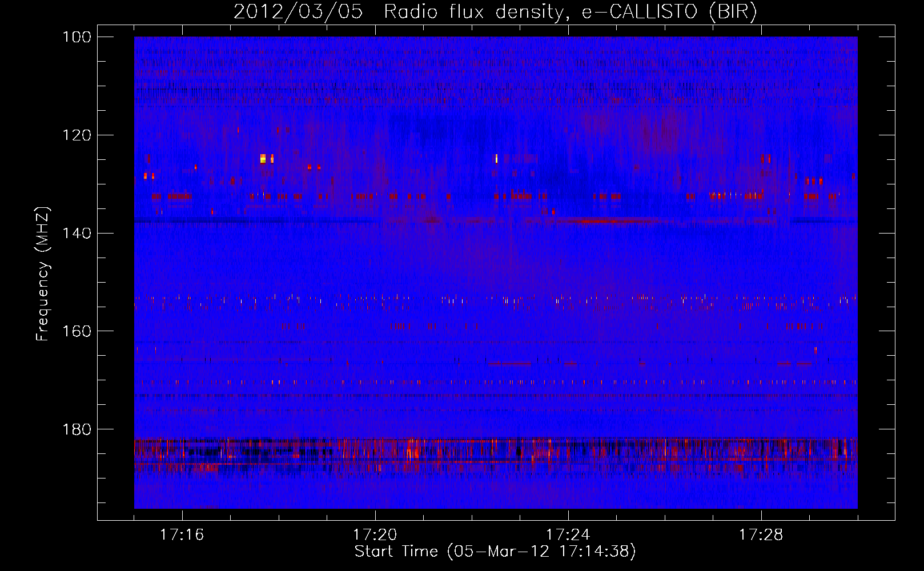Click the bright yellow burst near 125 MHz at 17:17
Image resolution: width=924 pixels, height=571 pixels.
coord(263,158)
